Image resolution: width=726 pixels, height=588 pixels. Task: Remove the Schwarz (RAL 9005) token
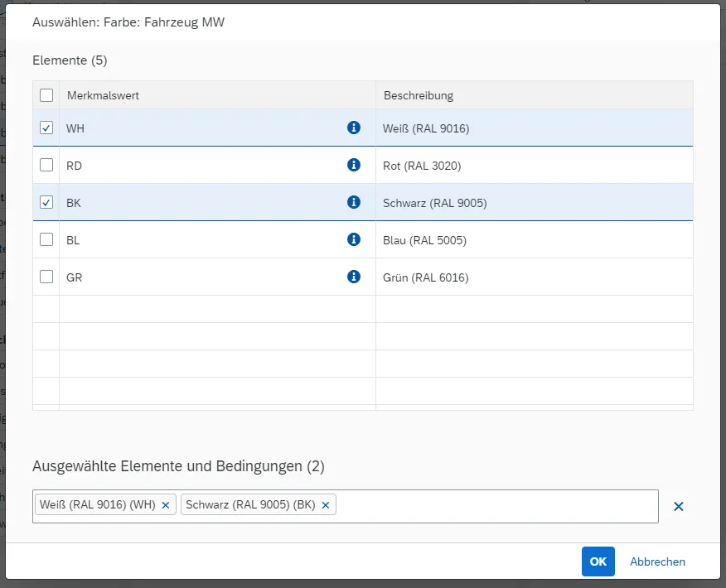(x=326, y=505)
